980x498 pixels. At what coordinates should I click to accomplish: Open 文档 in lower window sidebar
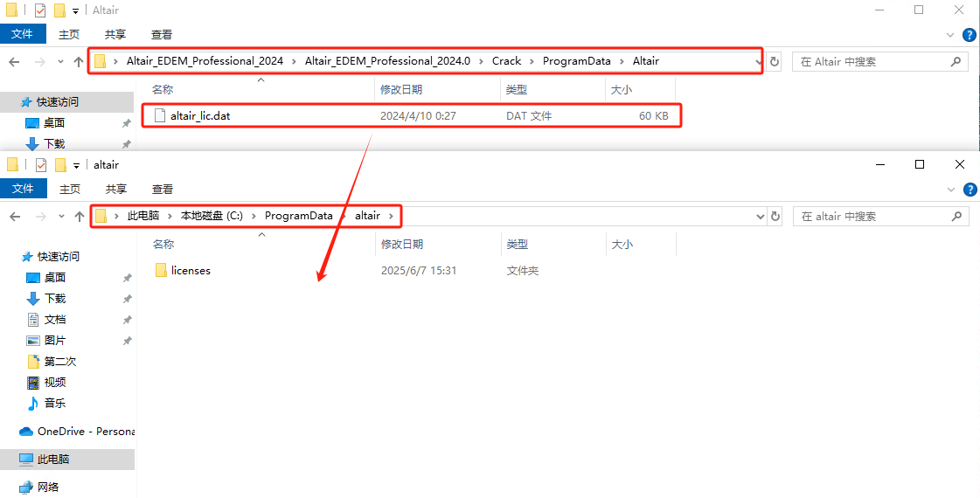(x=55, y=319)
